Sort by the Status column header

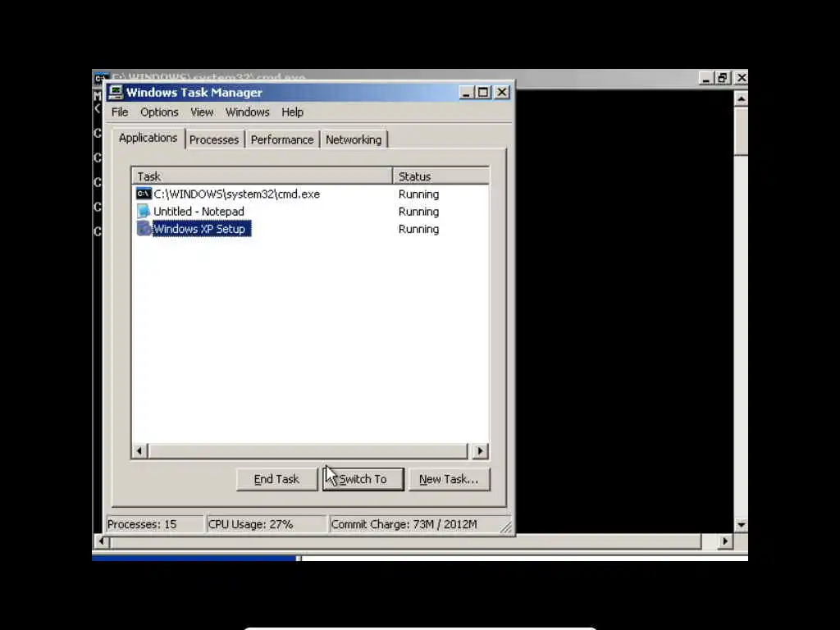(x=441, y=176)
